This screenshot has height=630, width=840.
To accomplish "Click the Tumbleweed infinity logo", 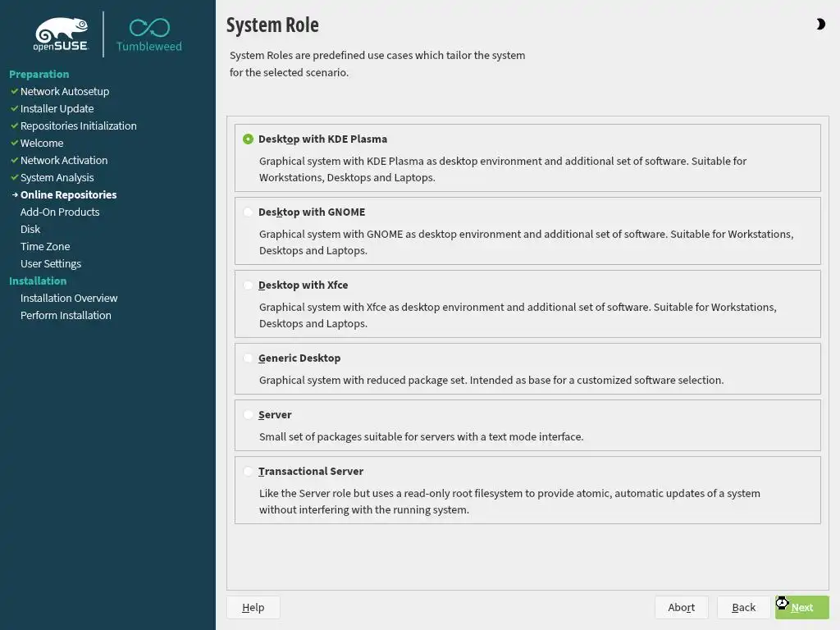I will [x=149, y=28].
